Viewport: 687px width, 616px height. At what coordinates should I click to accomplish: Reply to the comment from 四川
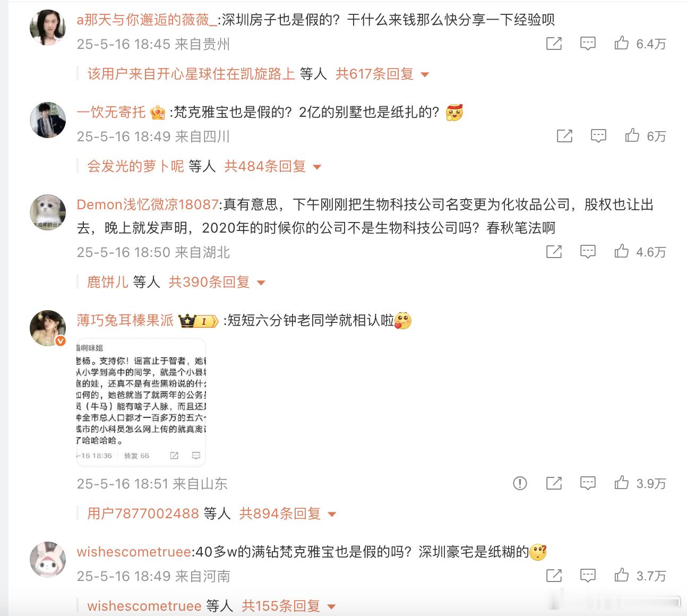tap(598, 136)
